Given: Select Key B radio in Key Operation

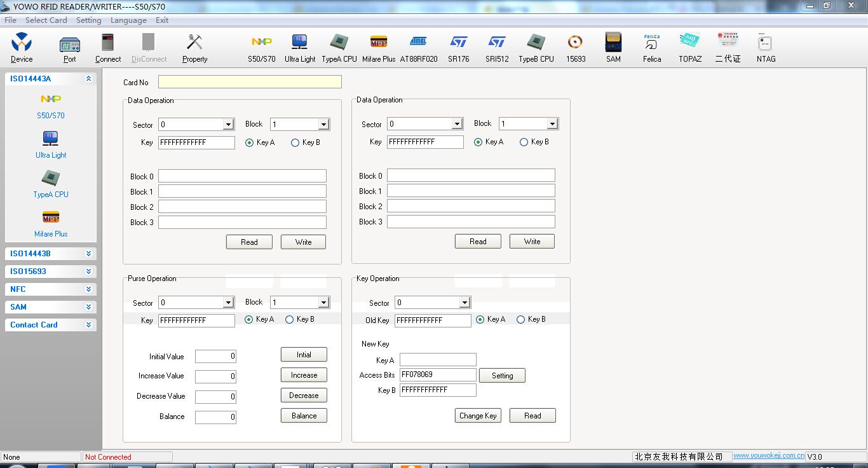Looking at the screenshot, I should [521, 320].
